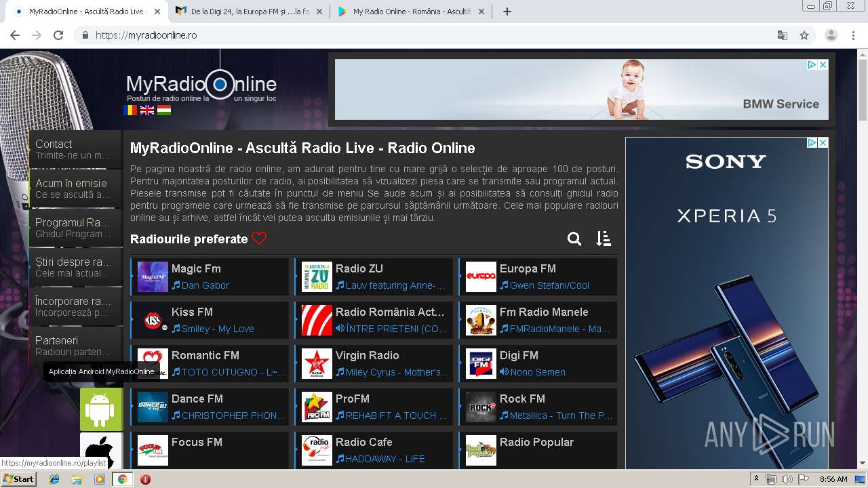
Task: Open the Android MyRadioOnline app icon
Action: [101, 409]
